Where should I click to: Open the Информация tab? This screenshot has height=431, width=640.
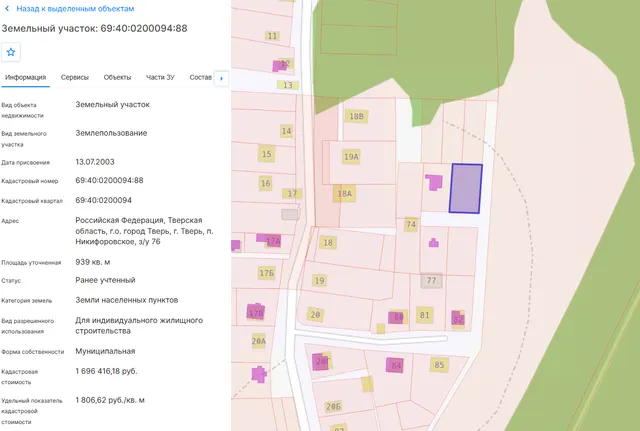(x=25, y=77)
